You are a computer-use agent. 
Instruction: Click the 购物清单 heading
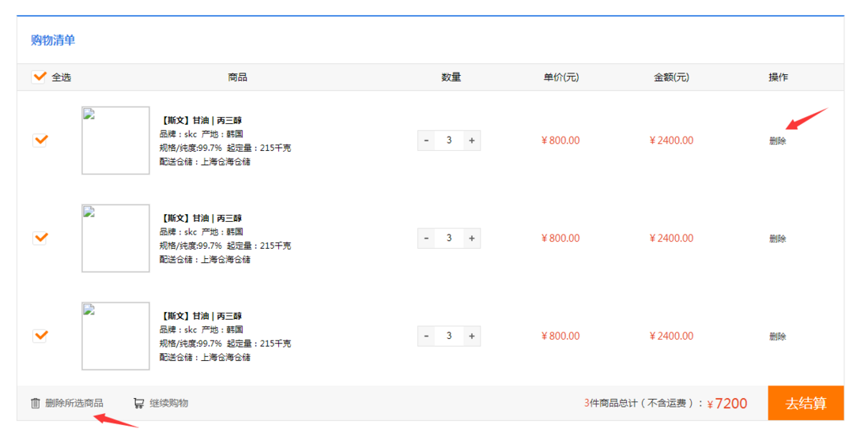coord(53,39)
